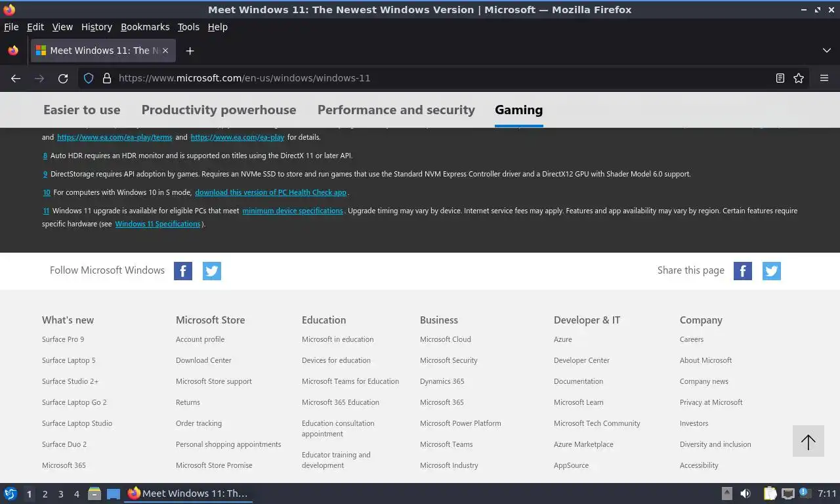Open the Tools menu
Image resolution: width=840 pixels, height=504 pixels.
point(188,27)
